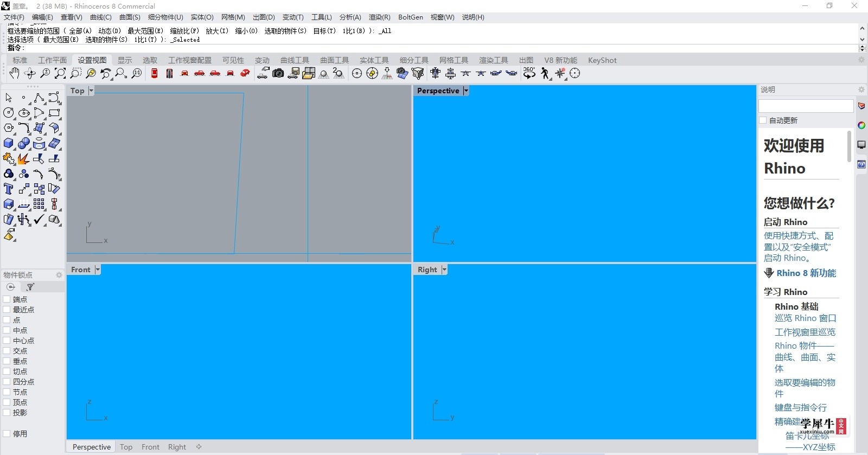Viewport: 868px width, 455px height.
Task: Enable the 端点 osnap checkbox
Action: (7, 299)
